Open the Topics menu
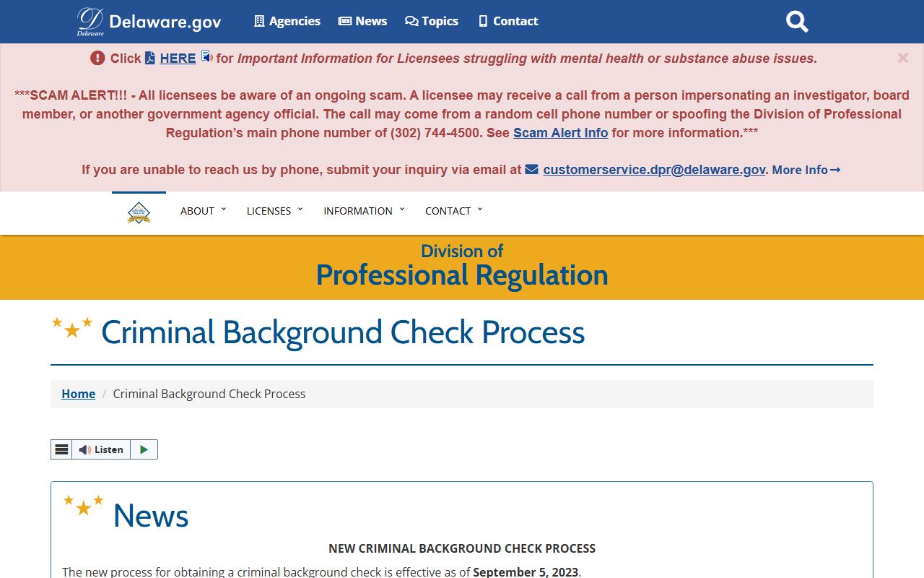Screen dimensions: 924x578 (x=432, y=21)
